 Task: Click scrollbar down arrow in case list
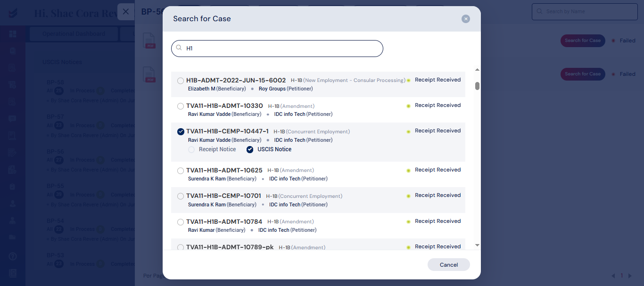coord(477,245)
